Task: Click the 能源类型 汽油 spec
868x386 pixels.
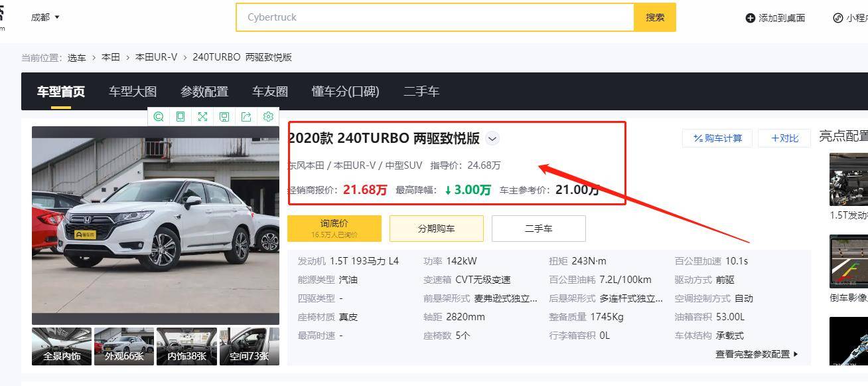Action: point(328,280)
